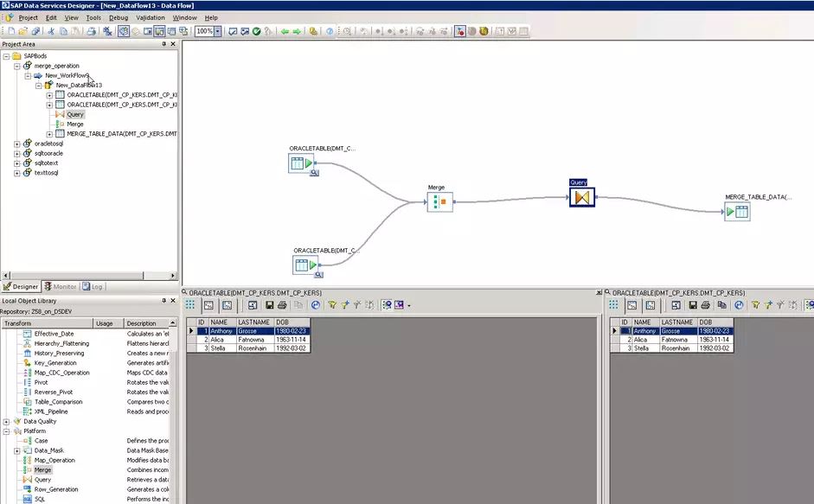Click the Description column header
The height and width of the screenshot is (504, 814).
pyautogui.click(x=147, y=323)
